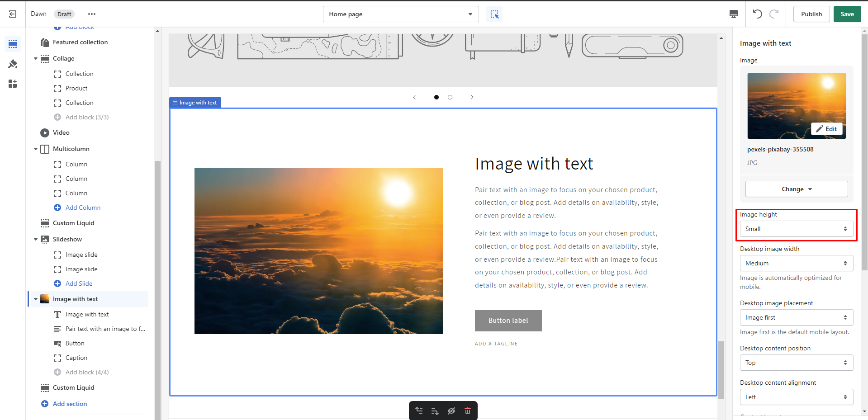Open the Desktop content alignment dropdown
This screenshot has height=420, width=868.
[797, 397]
